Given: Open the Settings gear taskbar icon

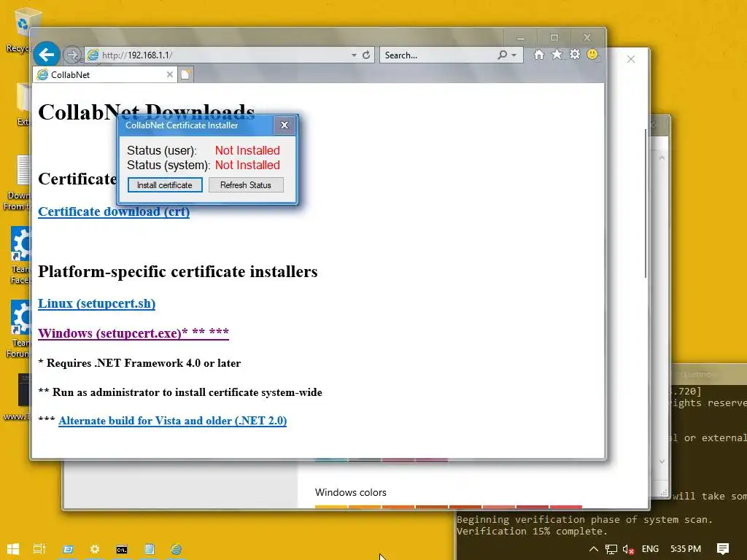Looking at the screenshot, I should [x=95, y=549].
